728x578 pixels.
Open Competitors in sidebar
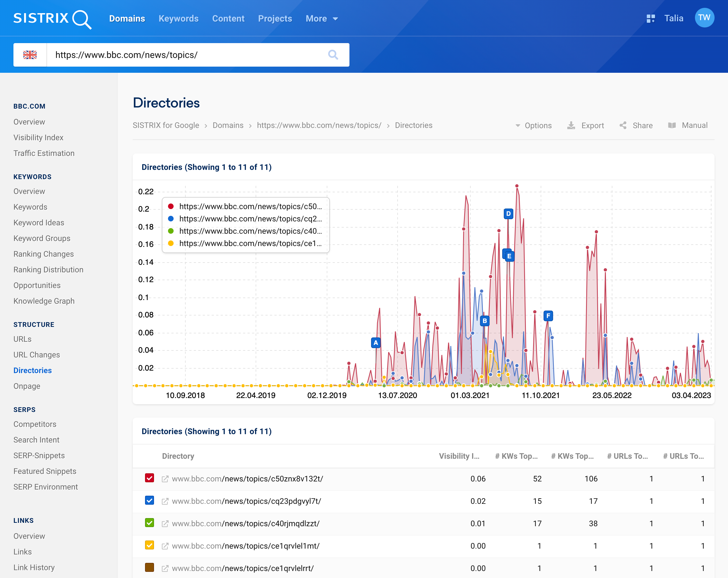[35, 424]
